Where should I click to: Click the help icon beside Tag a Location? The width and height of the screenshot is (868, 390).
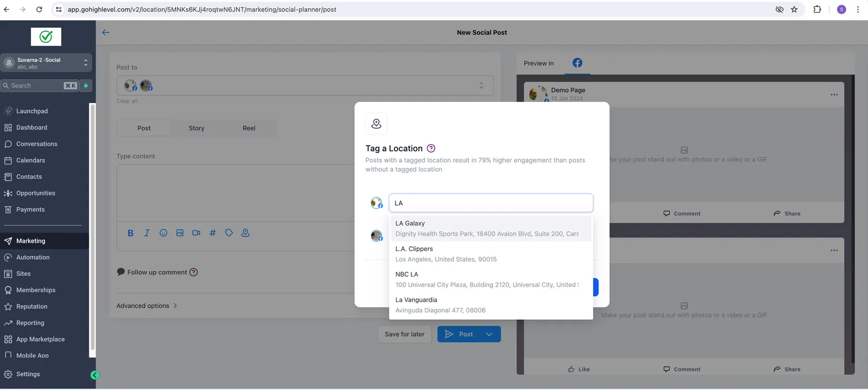click(x=431, y=148)
